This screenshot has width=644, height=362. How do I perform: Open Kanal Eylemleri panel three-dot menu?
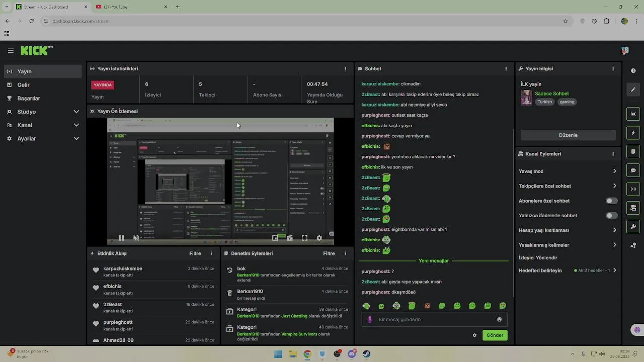(x=613, y=154)
